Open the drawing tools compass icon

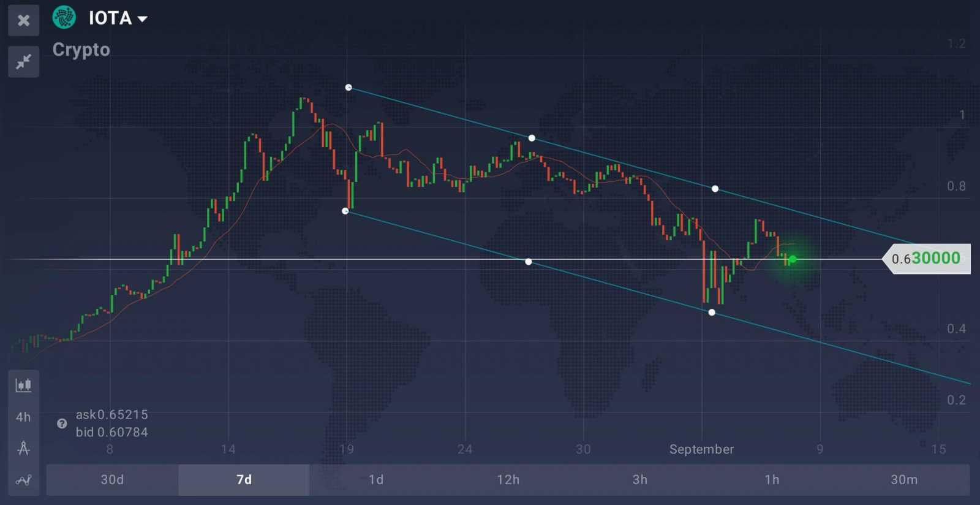tap(23, 449)
